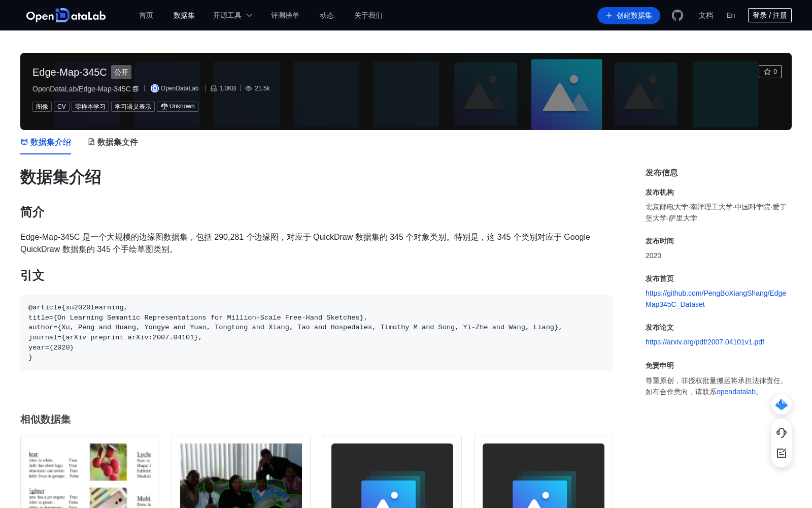Viewport: 812px width, 508px height.
Task: Click the opendatalab contact link
Action: click(736, 392)
